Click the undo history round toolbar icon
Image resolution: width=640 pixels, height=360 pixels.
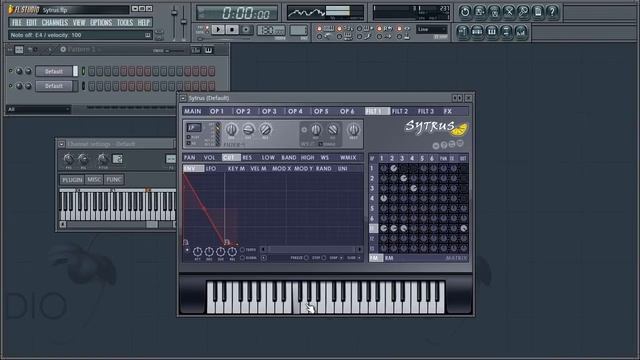tap(464, 12)
